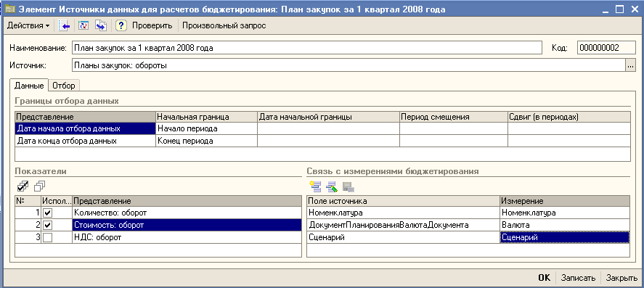Click 'Номенклатура' in the Поле источника column
644x288 pixels.
coord(404,213)
